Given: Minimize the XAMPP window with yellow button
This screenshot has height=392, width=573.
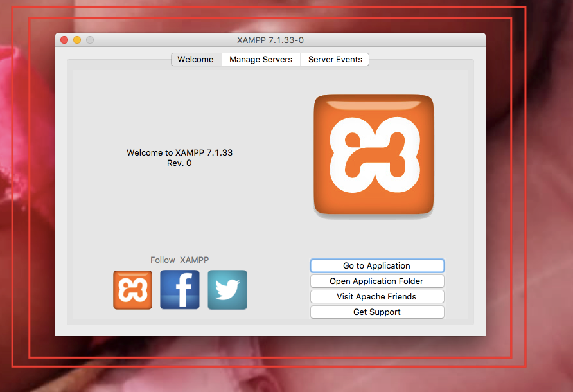Looking at the screenshot, I should 77,40.
